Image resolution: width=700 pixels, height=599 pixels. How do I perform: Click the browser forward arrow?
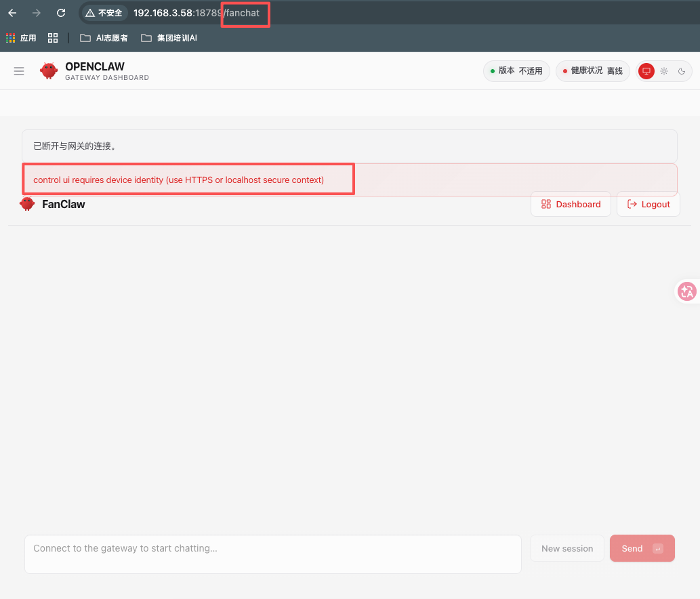[x=37, y=13]
